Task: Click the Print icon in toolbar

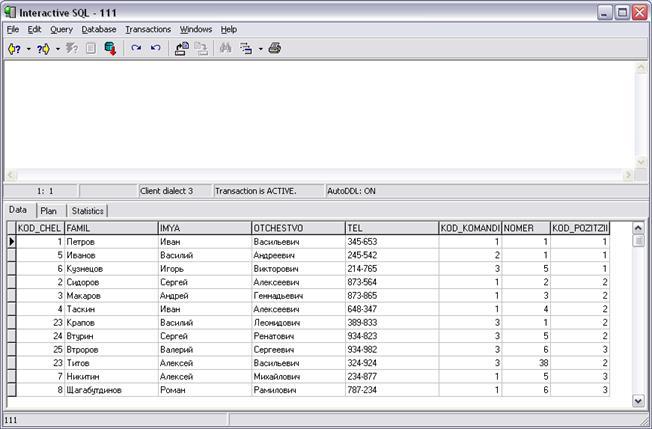Action: [x=275, y=48]
